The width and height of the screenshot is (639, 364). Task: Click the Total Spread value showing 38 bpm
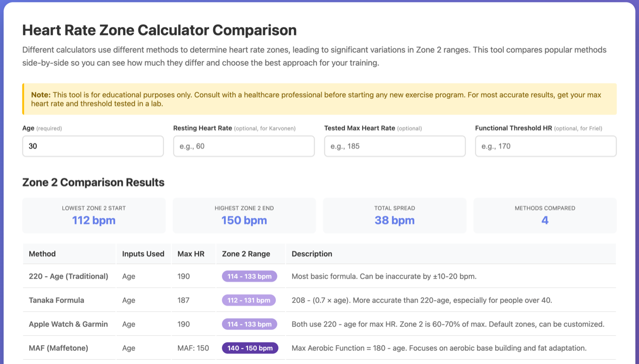[395, 220]
